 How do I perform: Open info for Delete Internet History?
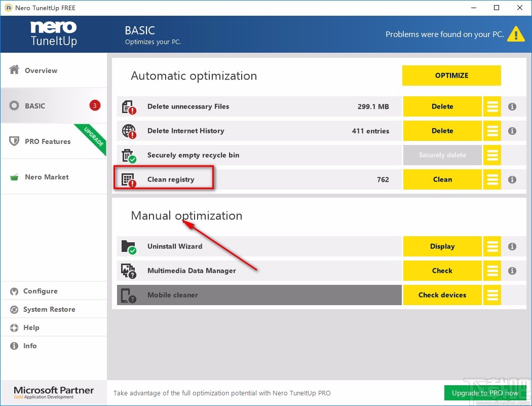pyautogui.click(x=512, y=131)
